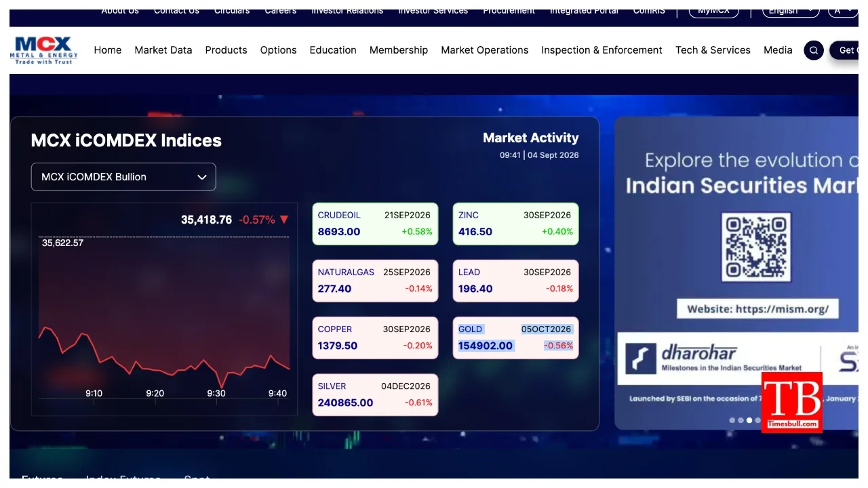Screen dimensions: 868x488
Task: Open the Market Data menu
Action: [x=163, y=50]
